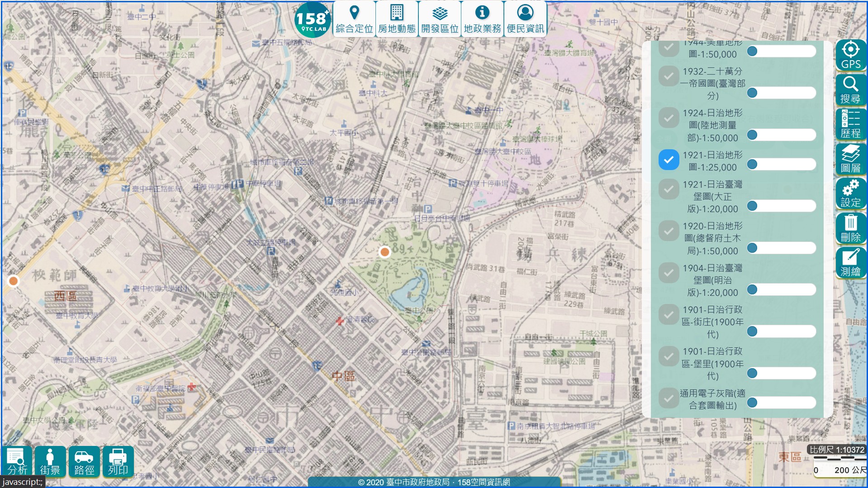Screen dimensions: 868x488
Task: Open the 圖層 layers panel
Action: tap(850, 159)
